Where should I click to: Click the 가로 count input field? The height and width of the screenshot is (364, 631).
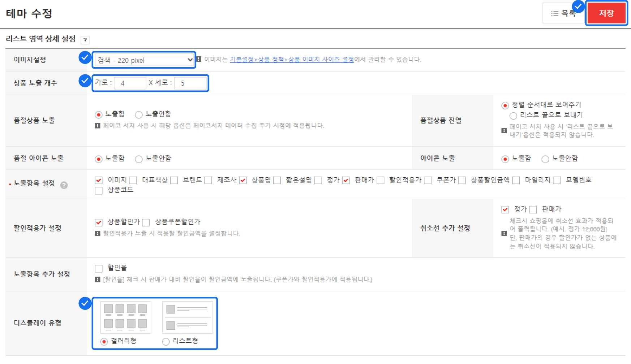pyautogui.click(x=130, y=83)
